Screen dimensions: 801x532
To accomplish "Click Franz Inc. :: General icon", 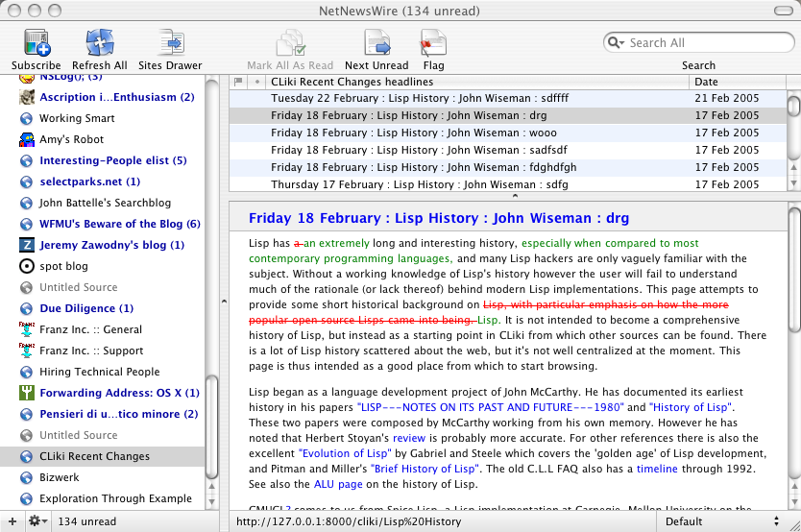I will pos(27,329).
